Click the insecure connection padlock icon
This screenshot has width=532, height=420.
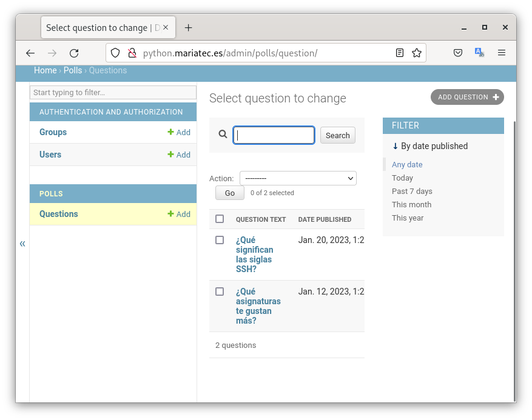coord(132,53)
